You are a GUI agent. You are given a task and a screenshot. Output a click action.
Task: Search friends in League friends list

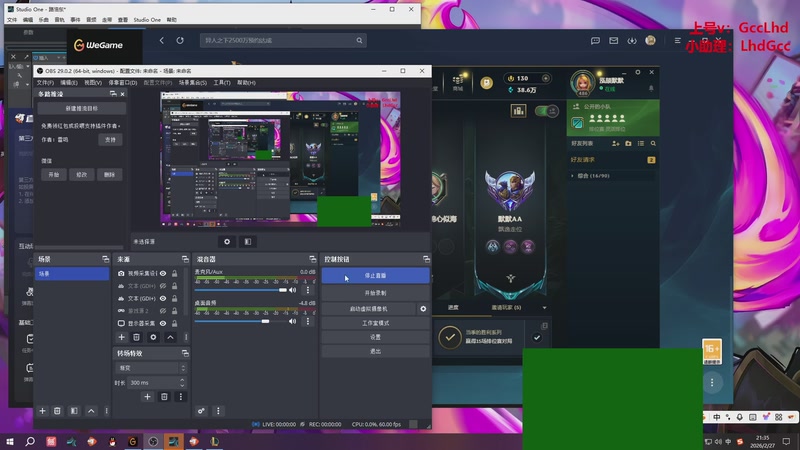click(653, 143)
